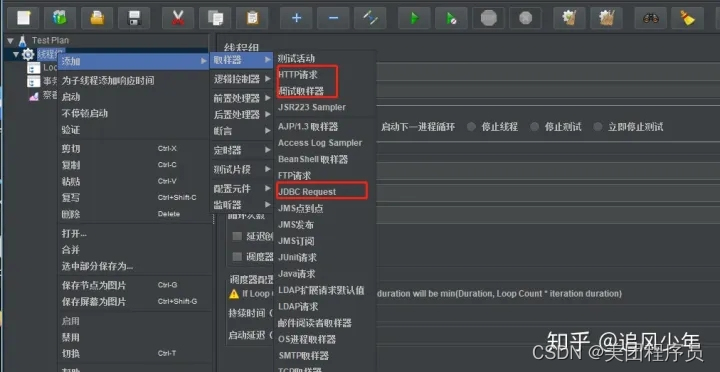Open the 测试片段 submenu
This screenshot has width=720, height=372.
click(242, 169)
